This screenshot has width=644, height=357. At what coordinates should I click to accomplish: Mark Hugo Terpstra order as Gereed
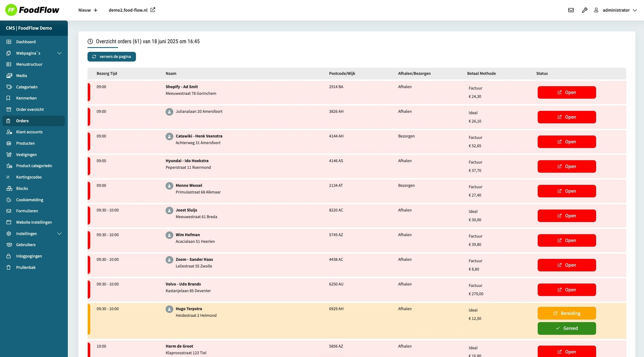coord(566,328)
